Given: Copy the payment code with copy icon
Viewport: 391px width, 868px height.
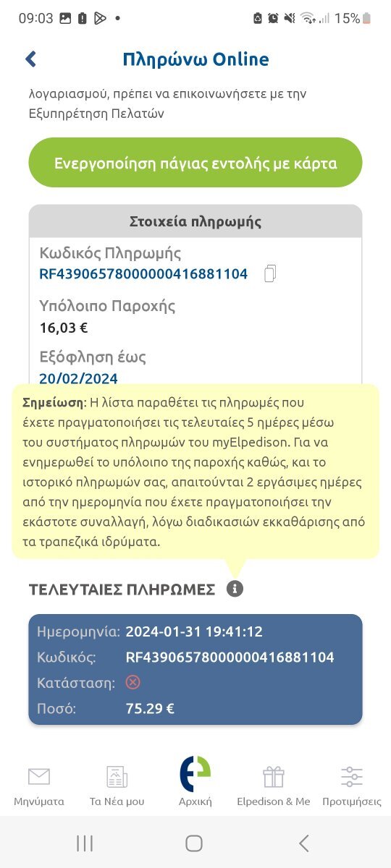Looking at the screenshot, I should [x=271, y=273].
